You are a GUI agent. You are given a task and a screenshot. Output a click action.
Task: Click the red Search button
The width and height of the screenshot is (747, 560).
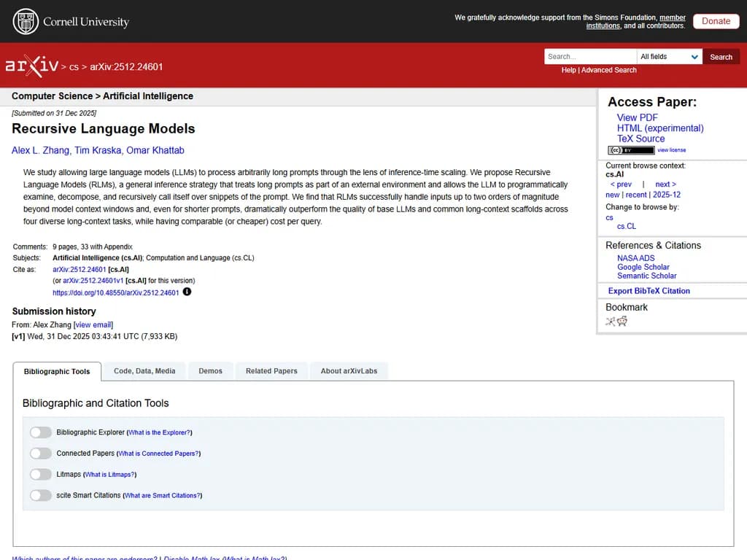click(721, 57)
